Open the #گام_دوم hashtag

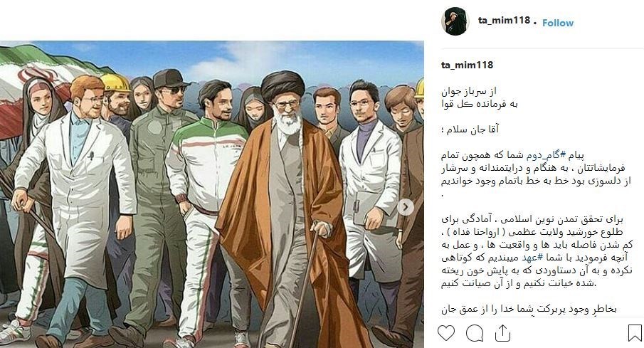(x=543, y=156)
